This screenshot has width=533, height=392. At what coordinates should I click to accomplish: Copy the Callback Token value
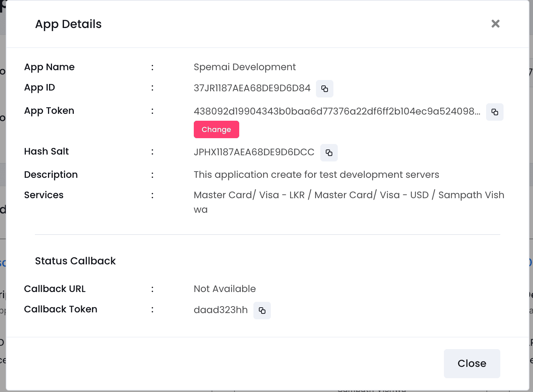tap(262, 311)
